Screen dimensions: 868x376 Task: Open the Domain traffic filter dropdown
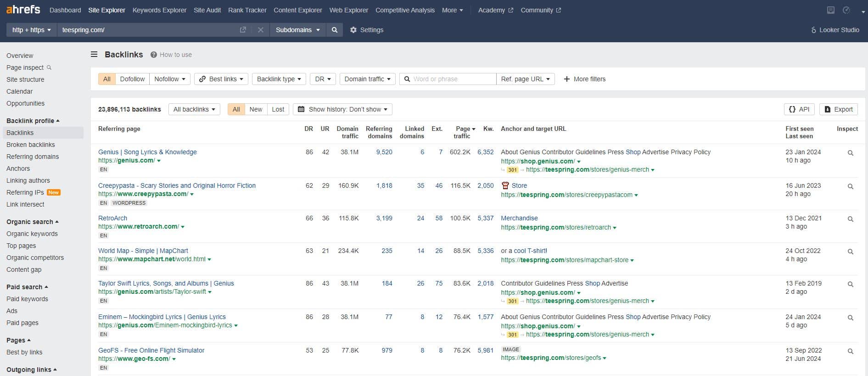click(x=367, y=79)
